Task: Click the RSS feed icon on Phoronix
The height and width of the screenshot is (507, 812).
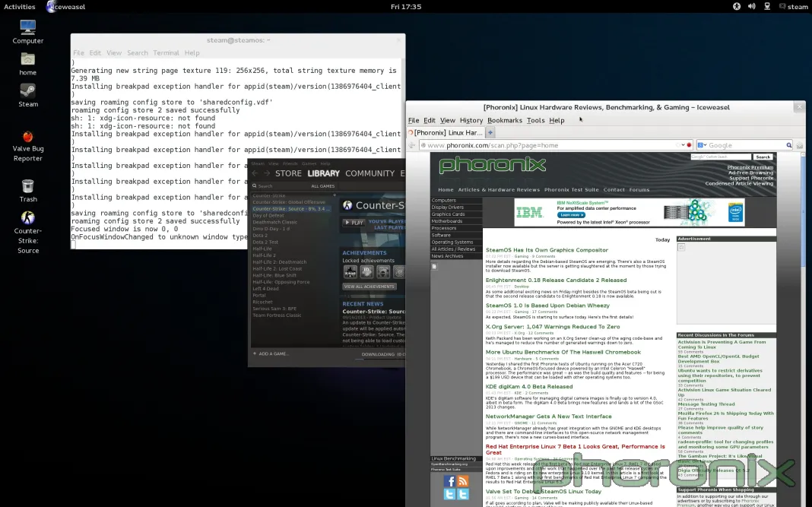Action: click(463, 481)
